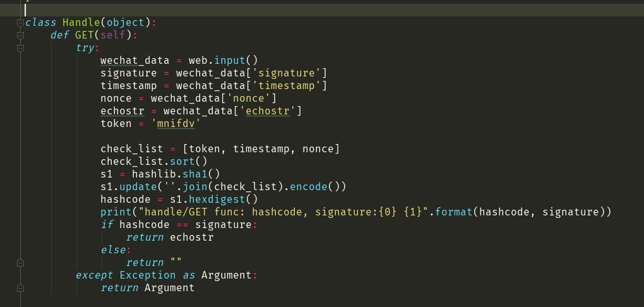Screen dimensions: 644x307
Task: Click 'wechat_data' in the web.input() line
Action: (134, 61)
